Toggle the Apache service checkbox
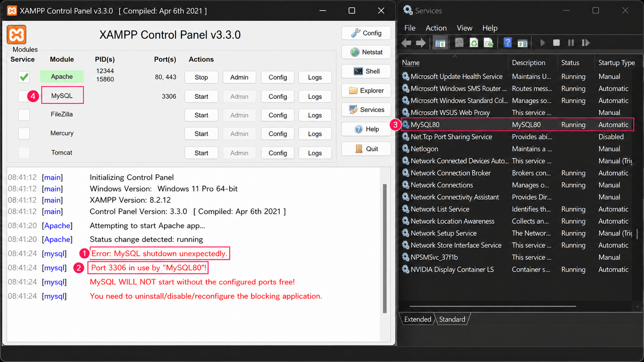 click(24, 77)
